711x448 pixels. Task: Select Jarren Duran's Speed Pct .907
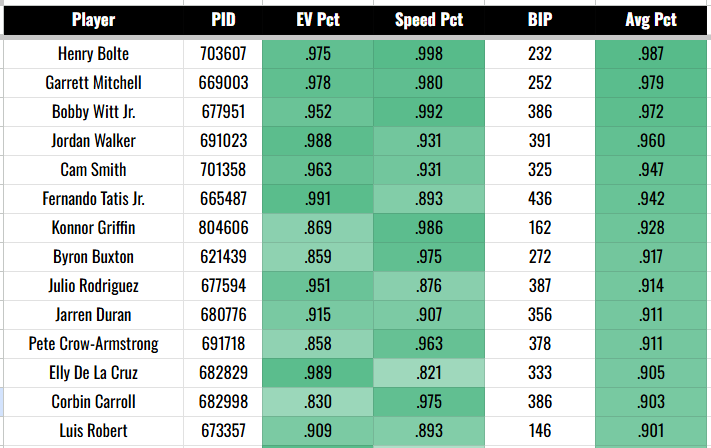pos(429,315)
